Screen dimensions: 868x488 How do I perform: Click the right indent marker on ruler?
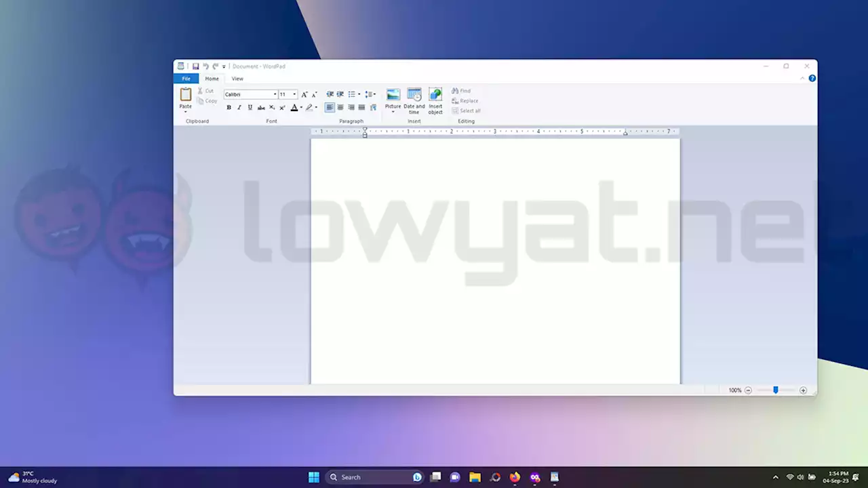625,133
